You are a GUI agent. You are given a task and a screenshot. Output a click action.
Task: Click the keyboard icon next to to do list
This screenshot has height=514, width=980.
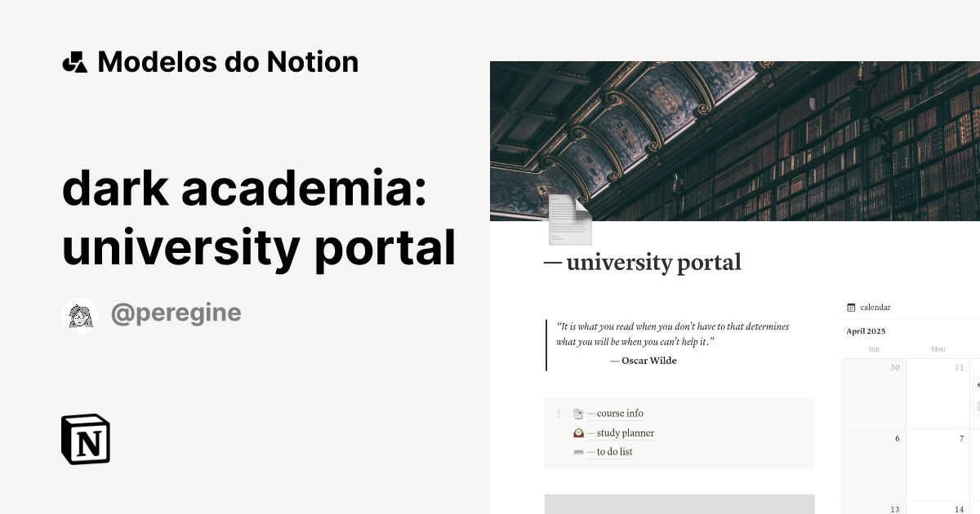pos(578,451)
